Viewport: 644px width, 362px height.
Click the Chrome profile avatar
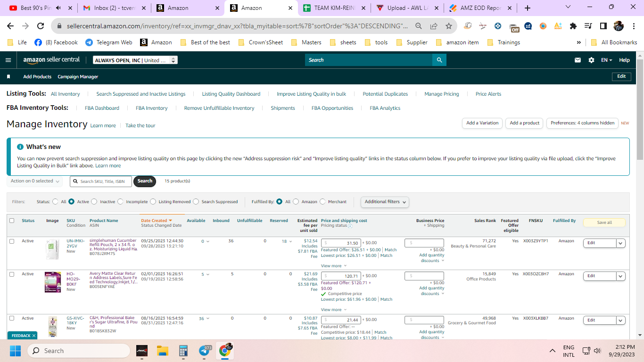[x=619, y=26]
